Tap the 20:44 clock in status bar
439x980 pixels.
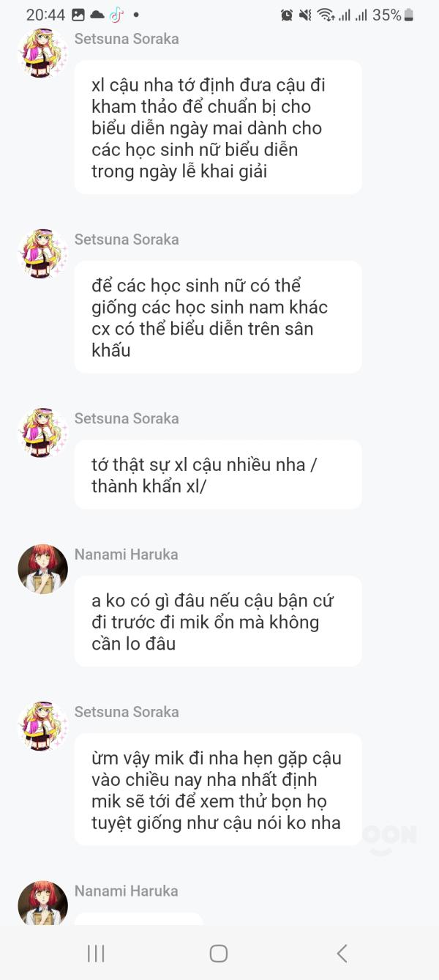point(45,15)
